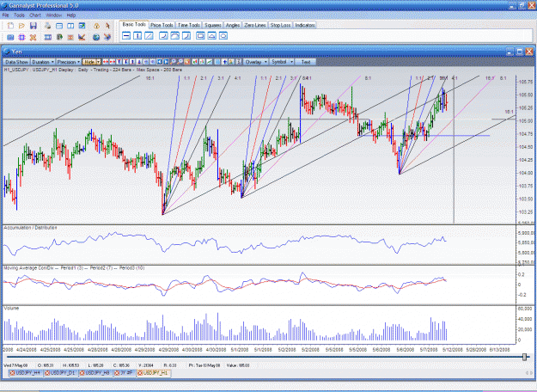Select the horizontal line drawing tool
This screenshot has height=392, width=537.
[x=126, y=35]
